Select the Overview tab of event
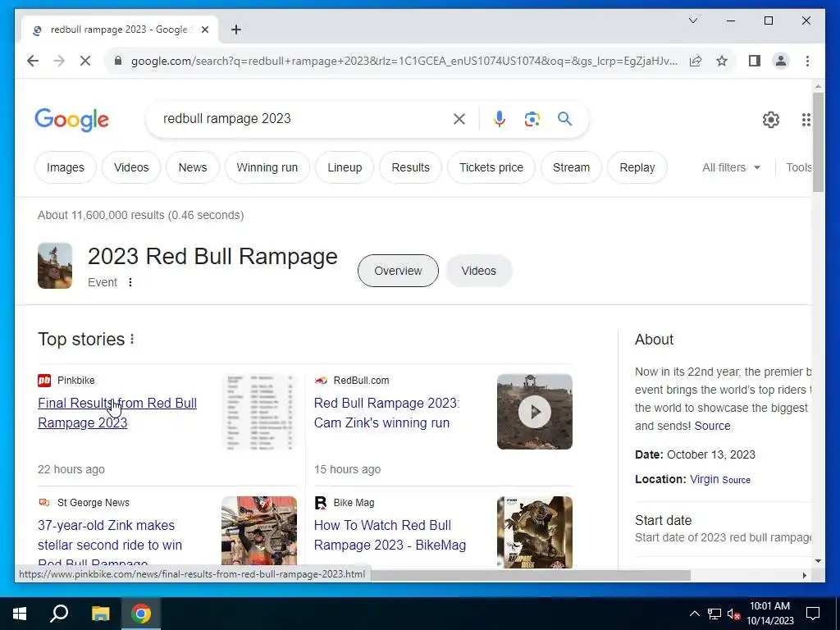840x630 pixels. point(398,271)
